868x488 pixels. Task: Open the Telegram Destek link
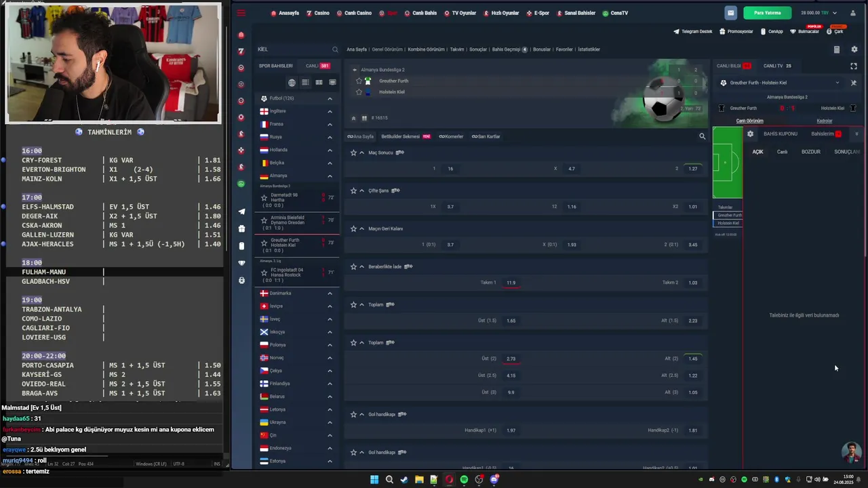coord(693,31)
